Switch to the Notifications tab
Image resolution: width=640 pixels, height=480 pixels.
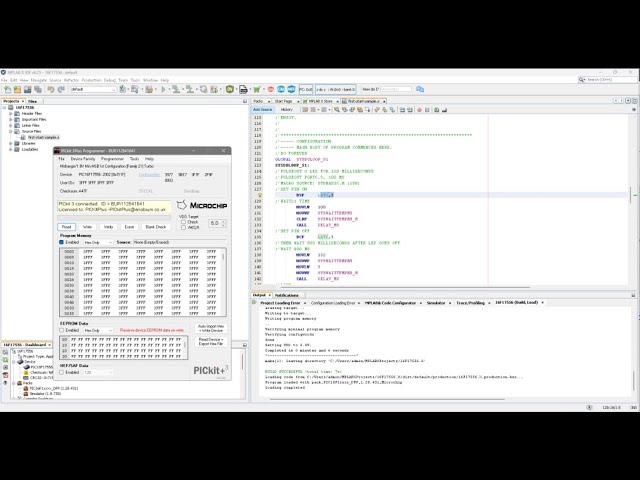point(287,295)
